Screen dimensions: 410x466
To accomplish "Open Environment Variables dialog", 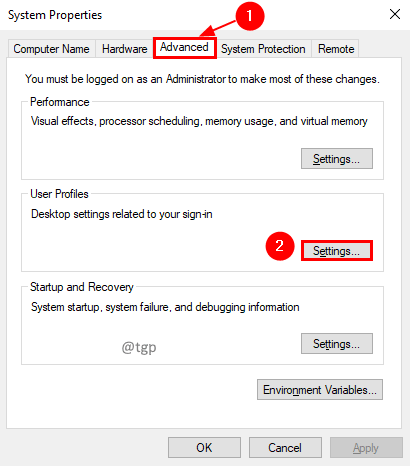I will pos(320,389).
